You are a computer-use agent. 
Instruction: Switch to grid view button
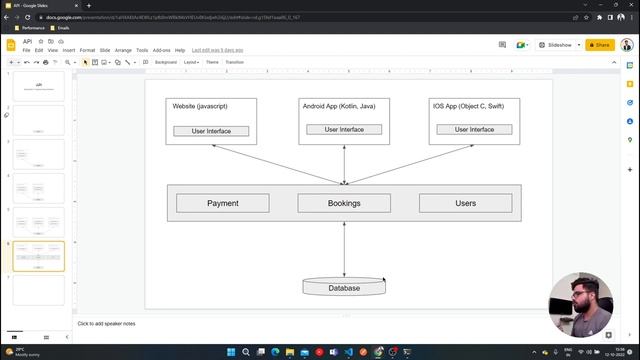46,337
